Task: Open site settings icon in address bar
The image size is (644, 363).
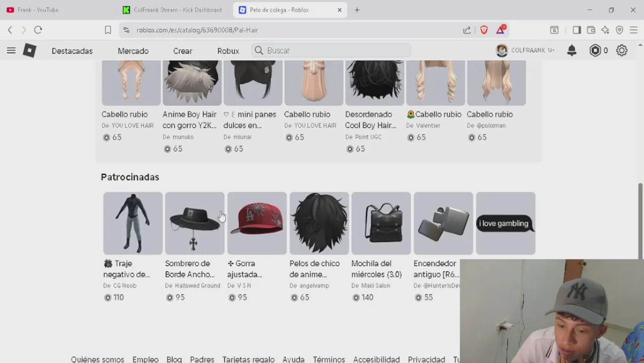Action: click(x=126, y=30)
